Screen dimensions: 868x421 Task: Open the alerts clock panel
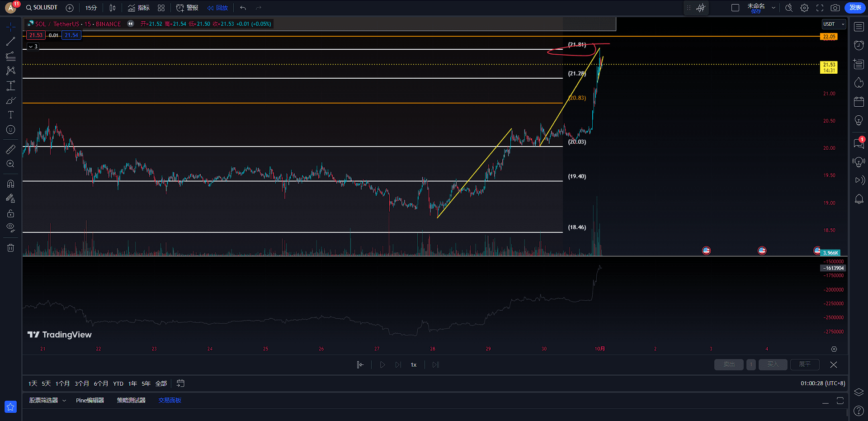pos(859,45)
